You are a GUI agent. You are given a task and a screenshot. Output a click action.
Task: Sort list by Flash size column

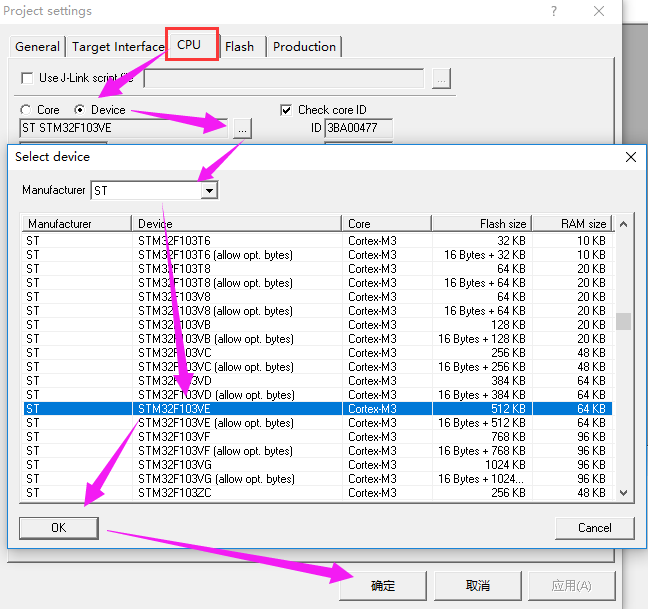481,224
